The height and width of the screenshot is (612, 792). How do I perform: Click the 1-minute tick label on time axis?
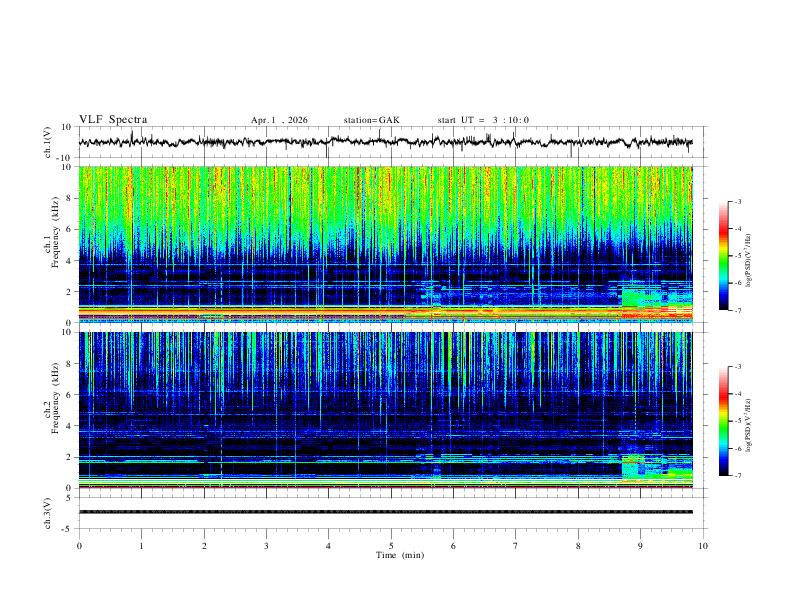141,546
